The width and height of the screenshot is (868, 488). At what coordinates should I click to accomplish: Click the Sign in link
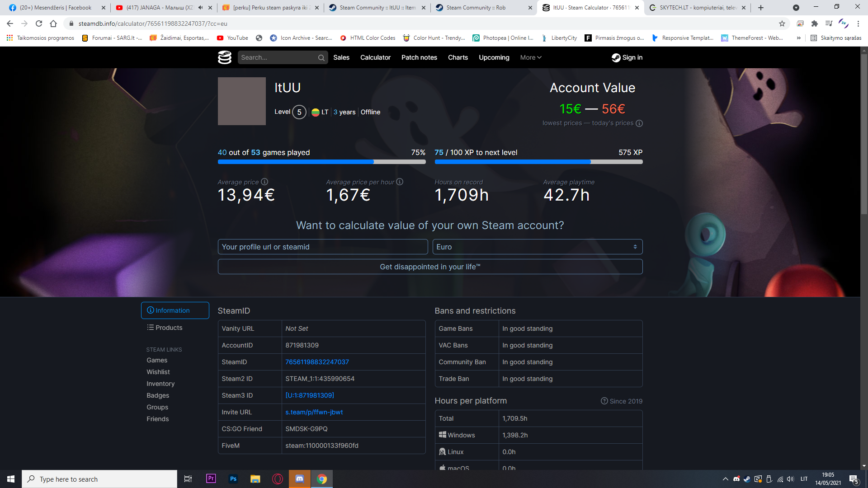point(627,57)
